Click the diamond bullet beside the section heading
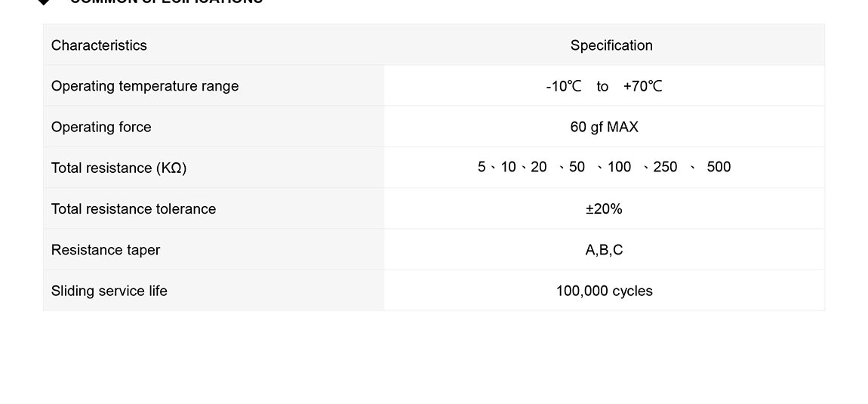 click(45, 2)
